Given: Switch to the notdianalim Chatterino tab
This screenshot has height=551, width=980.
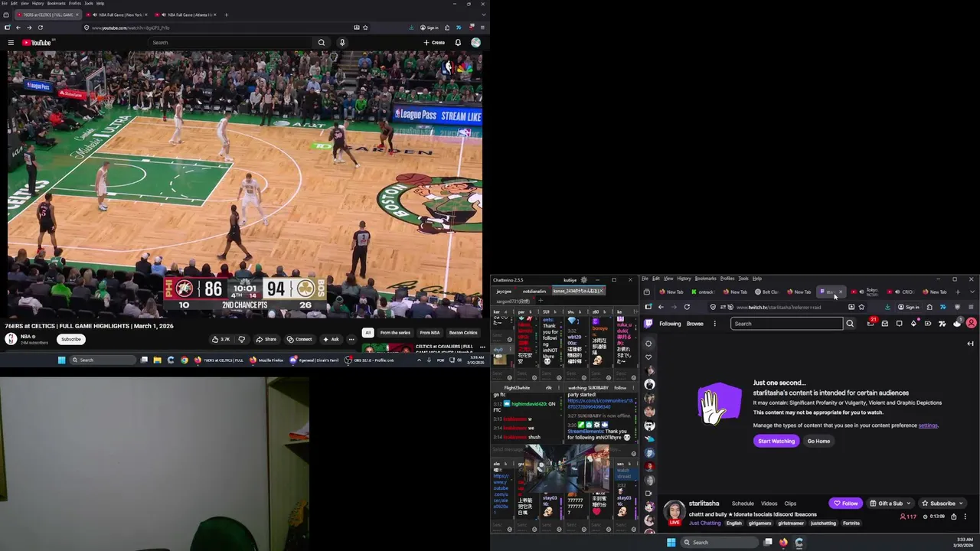Looking at the screenshot, I should [x=534, y=291].
